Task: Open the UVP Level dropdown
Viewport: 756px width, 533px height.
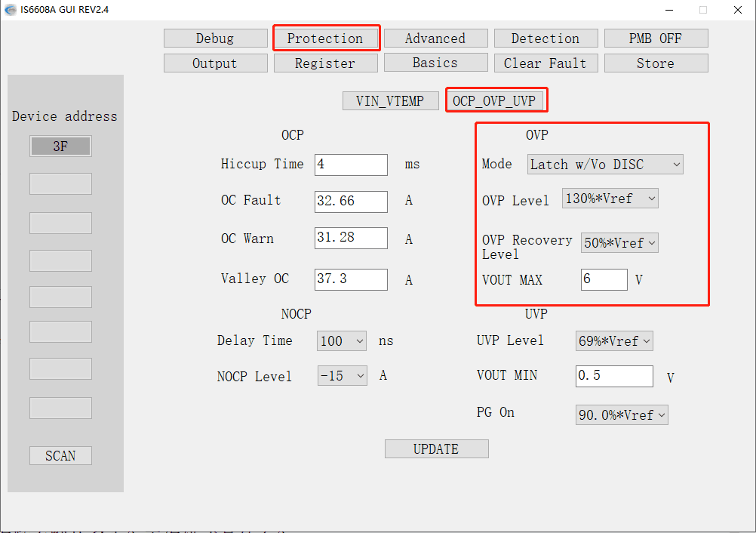Action: [x=614, y=341]
